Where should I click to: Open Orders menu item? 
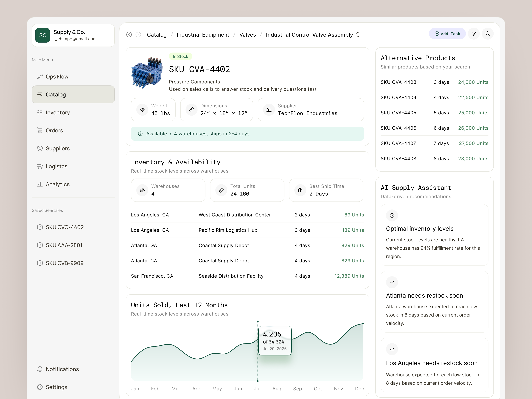pos(73,130)
